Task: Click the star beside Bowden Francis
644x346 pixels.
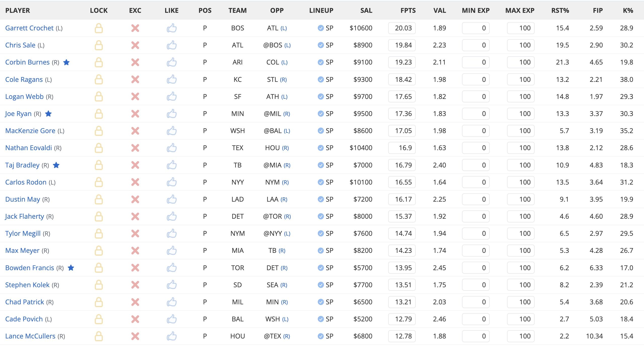Action: pyautogui.click(x=71, y=268)
